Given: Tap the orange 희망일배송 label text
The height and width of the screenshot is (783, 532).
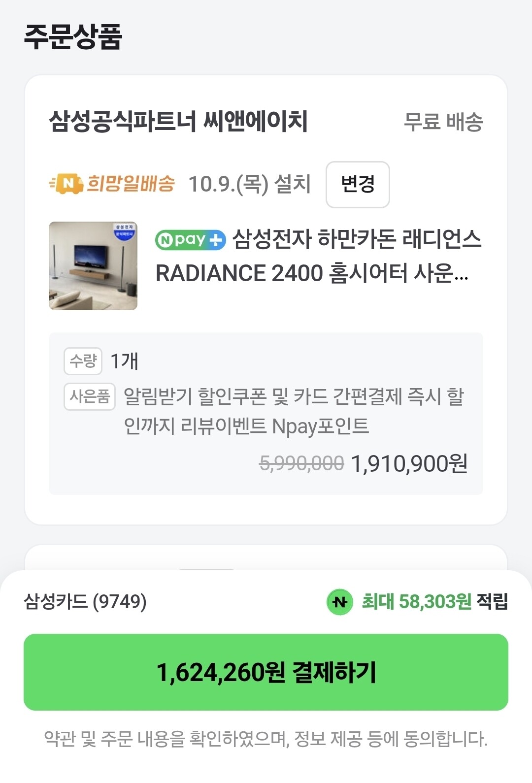Looking at the screenshot, I should pos(131,184).
